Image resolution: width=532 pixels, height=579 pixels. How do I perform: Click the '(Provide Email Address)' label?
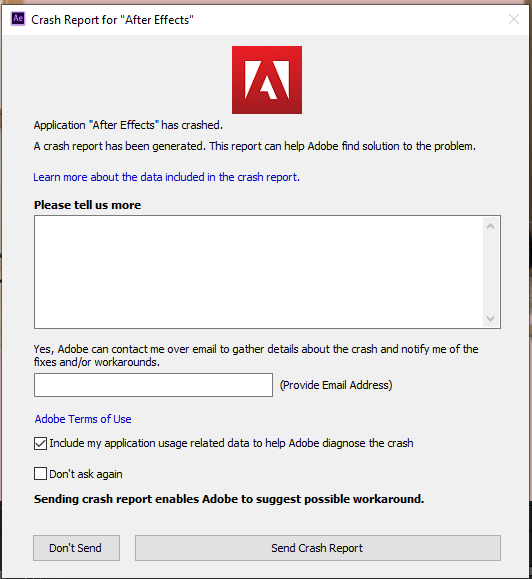336,385
